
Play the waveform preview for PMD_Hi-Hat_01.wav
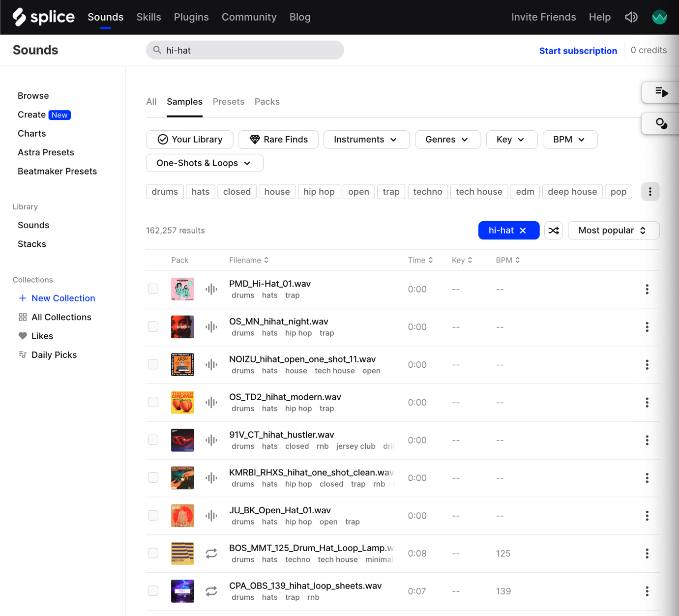(x=211, y=289)
